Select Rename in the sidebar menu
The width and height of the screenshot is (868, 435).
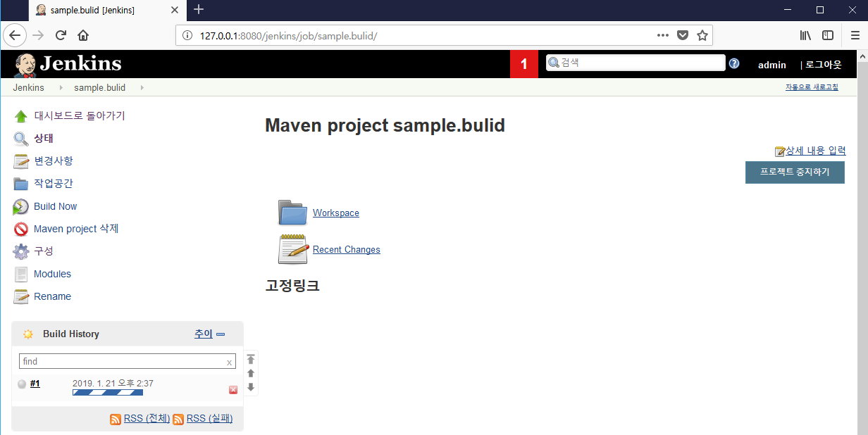coord(52,296)
